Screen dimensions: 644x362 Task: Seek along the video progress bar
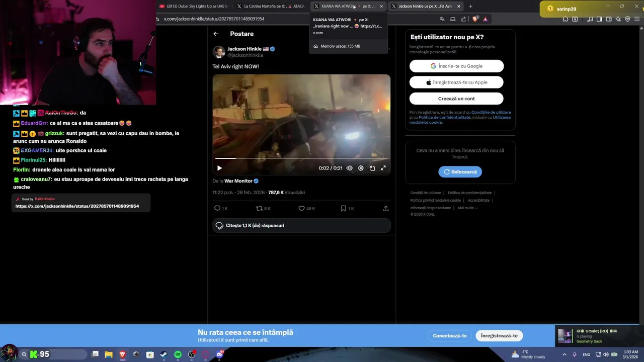point(301,158)
